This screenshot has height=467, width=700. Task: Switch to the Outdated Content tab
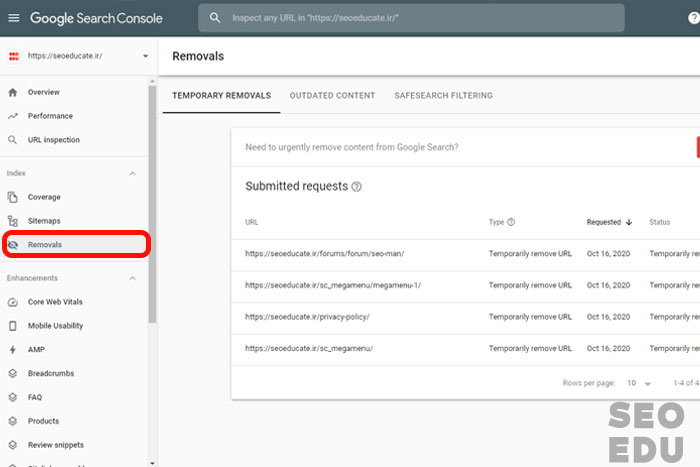coord(332,96)
